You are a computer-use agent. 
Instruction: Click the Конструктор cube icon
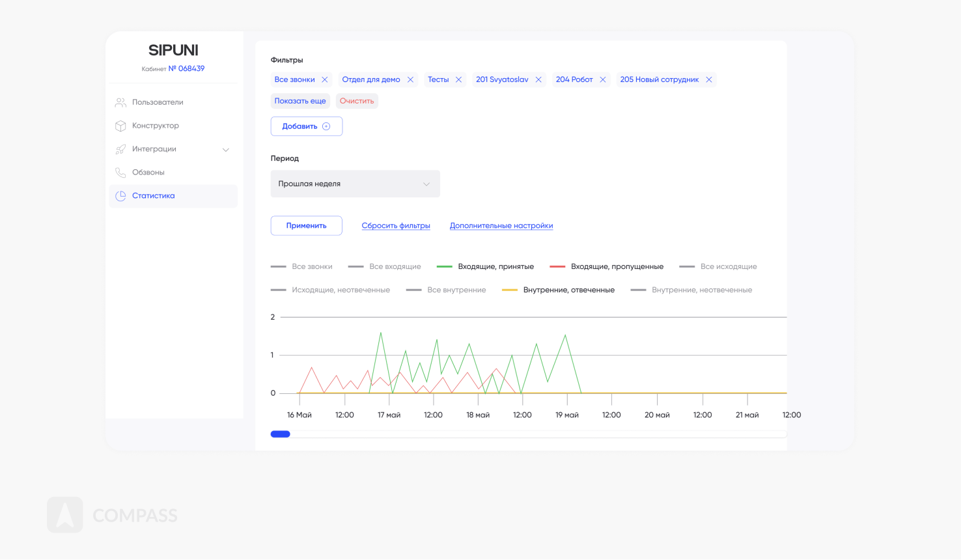[x=120, y=126]
